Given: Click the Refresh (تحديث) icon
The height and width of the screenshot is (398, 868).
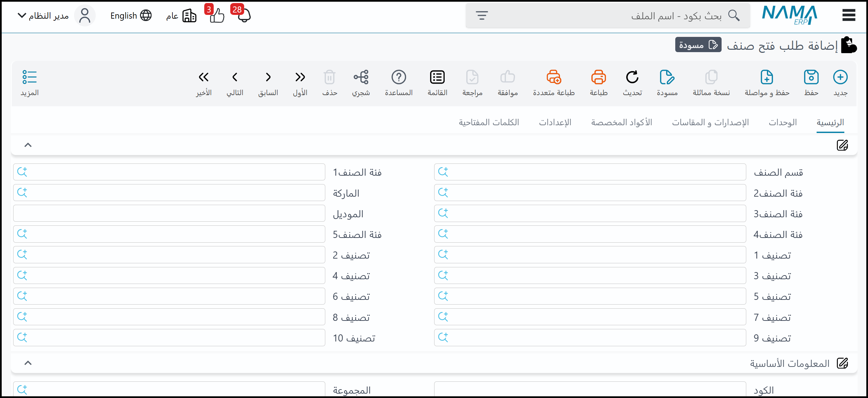Looking at the screenshot, I should click(x=632, y=78).
